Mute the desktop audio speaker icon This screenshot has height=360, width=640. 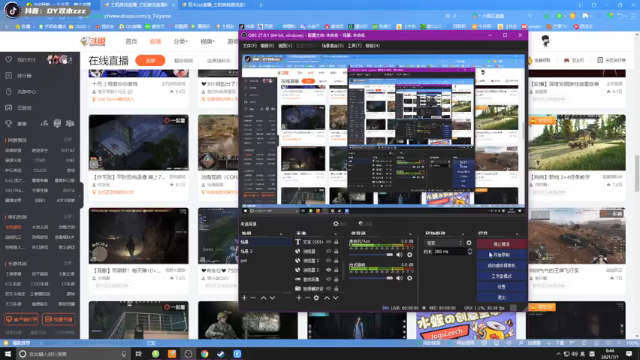(x=400, y=278)
